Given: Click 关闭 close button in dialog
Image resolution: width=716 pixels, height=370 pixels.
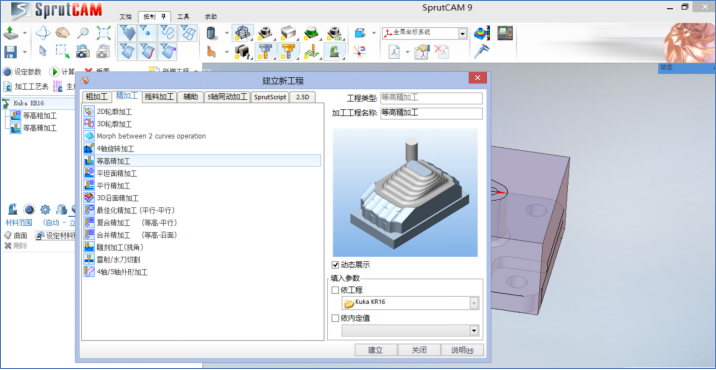Looking at the screenshot, I should (x=419, y=350).
